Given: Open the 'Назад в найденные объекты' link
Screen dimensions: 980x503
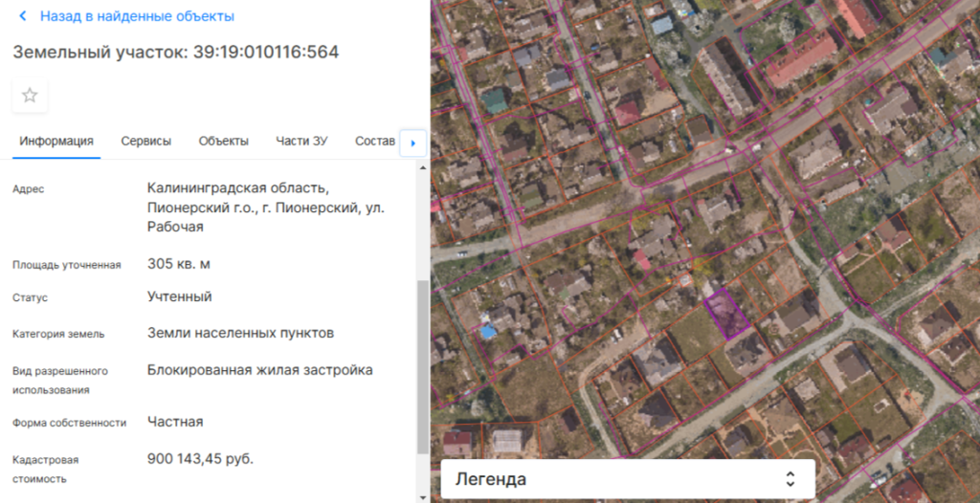Looking at the screenshot, I should [x=137, y=16].
